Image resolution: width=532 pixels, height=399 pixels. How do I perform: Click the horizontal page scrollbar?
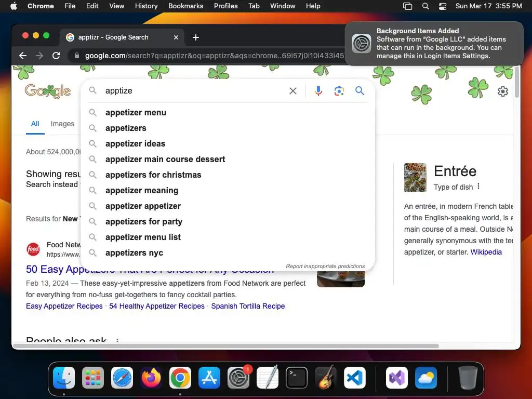226,346
